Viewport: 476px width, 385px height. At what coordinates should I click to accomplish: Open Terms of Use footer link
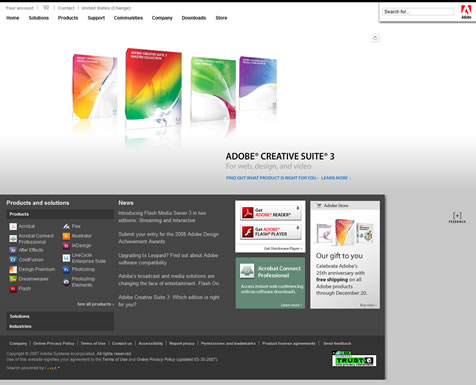tap(93, 343)
